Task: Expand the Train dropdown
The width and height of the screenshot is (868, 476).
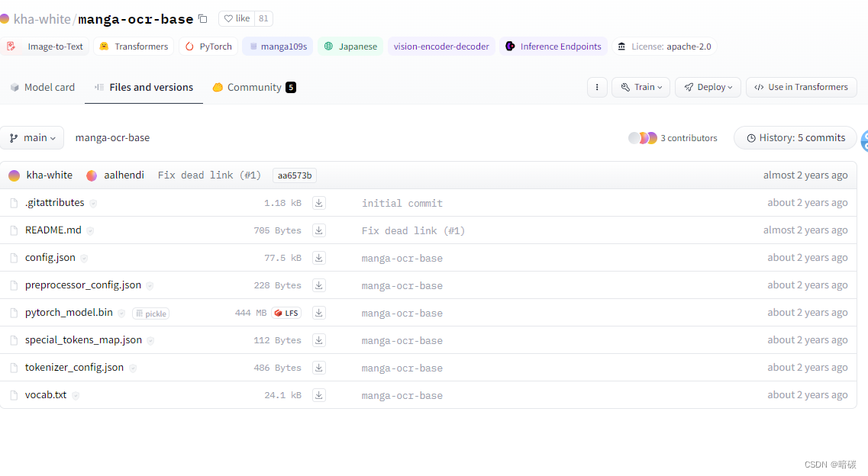Action: pos(641,88)
